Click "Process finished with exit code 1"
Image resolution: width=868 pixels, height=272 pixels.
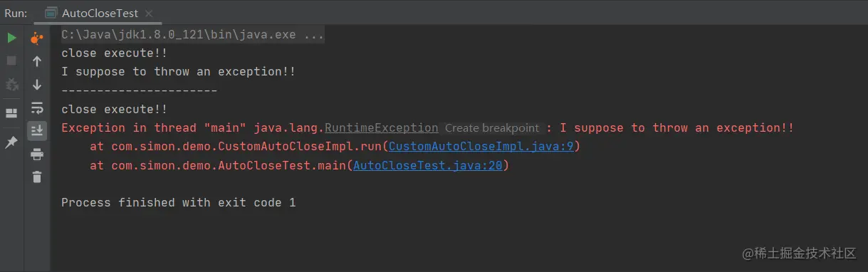178,203
